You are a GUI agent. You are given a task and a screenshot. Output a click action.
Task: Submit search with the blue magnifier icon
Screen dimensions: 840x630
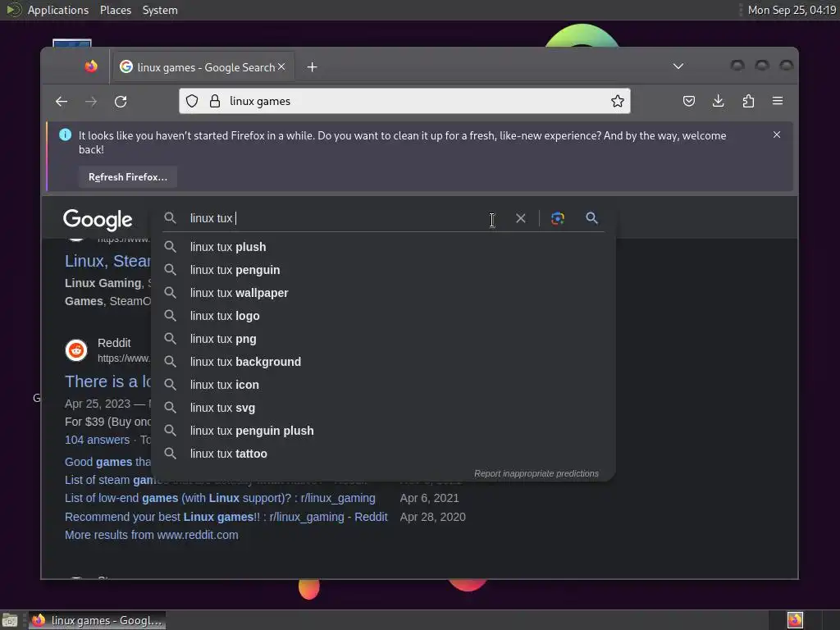(592, 218)
